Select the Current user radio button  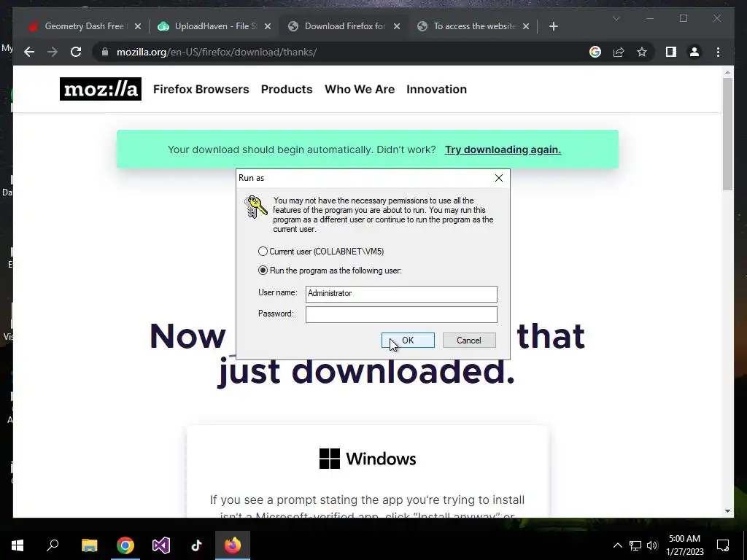pyautogui.click(x=263, y=251)
